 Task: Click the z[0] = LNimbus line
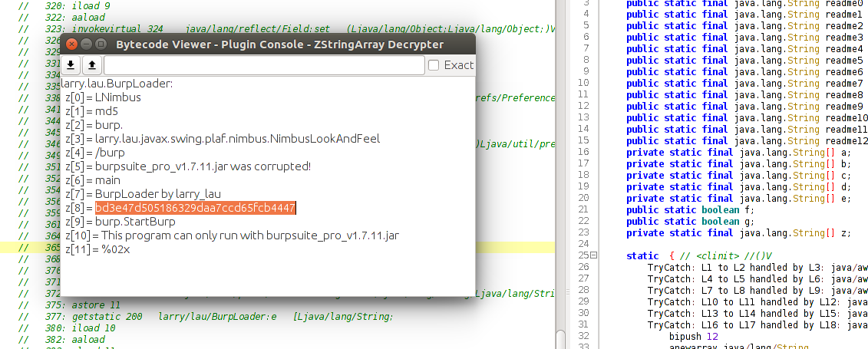coord(103,97)
